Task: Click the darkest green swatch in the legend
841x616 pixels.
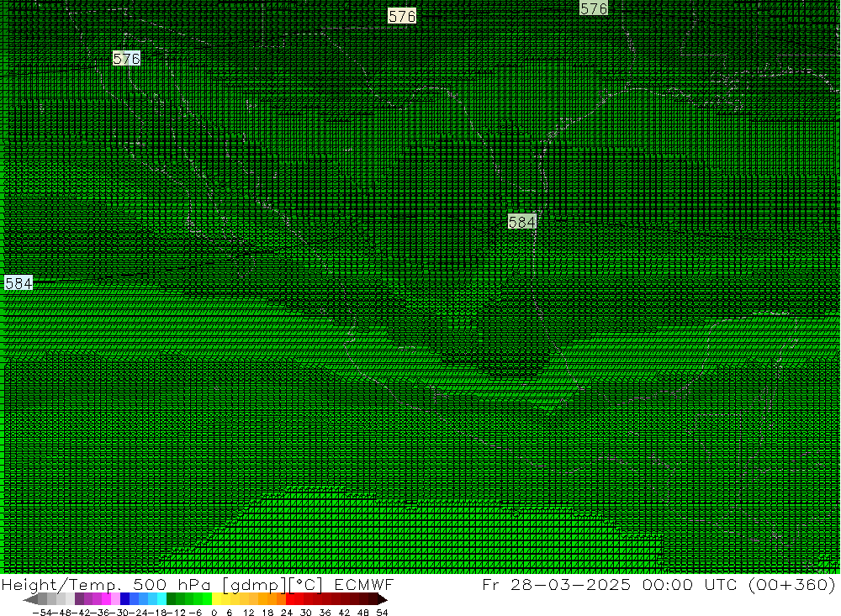Action: (171, 599)
